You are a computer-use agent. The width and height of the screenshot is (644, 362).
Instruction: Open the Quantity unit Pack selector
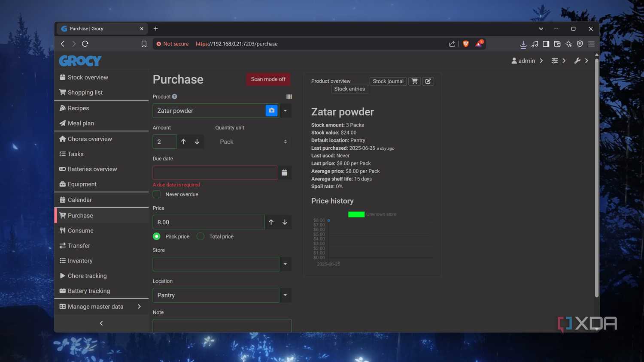pyautogui.click(x=253, y=142)
